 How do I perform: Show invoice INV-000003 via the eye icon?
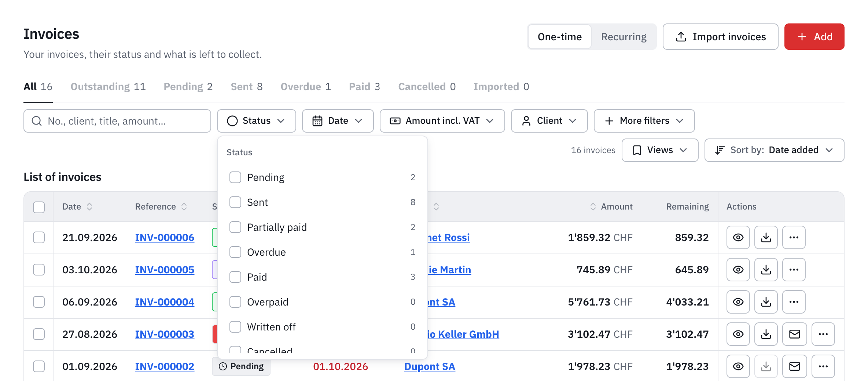click(738, 334)
